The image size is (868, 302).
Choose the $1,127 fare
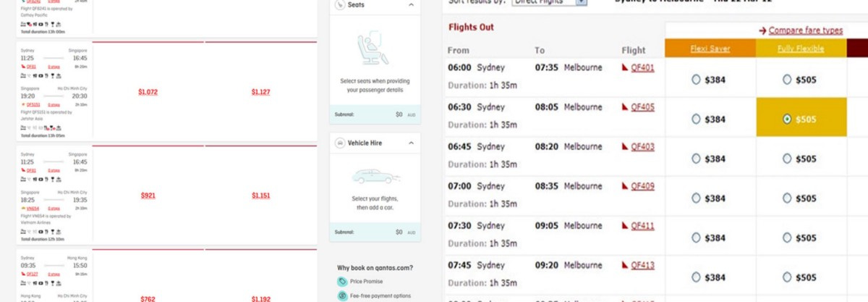260,92
